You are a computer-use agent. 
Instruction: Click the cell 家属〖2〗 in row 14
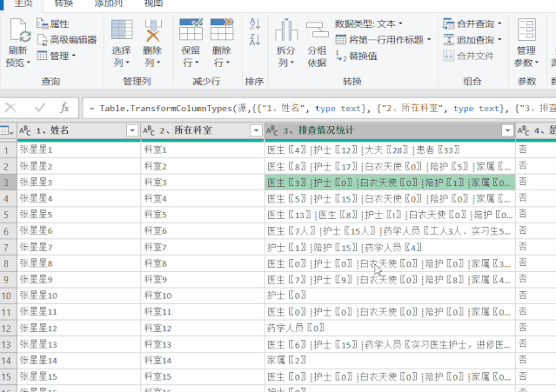(390, 361)
